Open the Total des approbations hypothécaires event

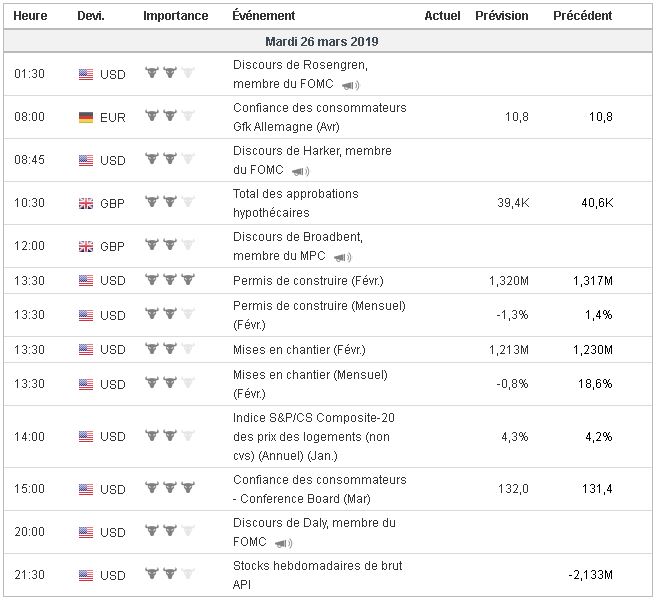pos(295,203)
